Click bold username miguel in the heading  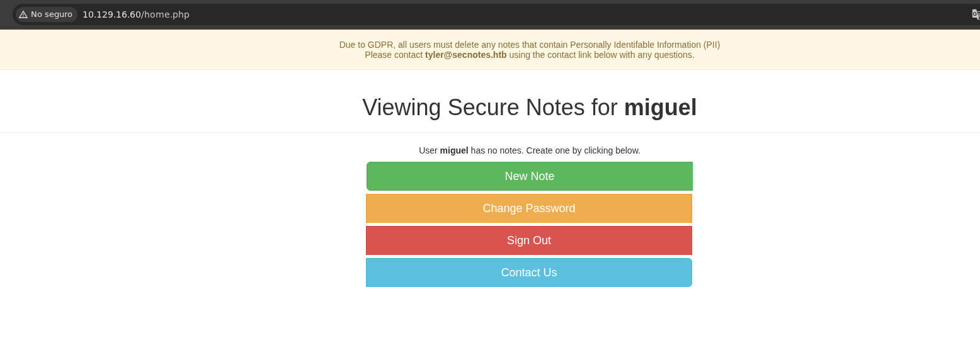tap(660, 108)
